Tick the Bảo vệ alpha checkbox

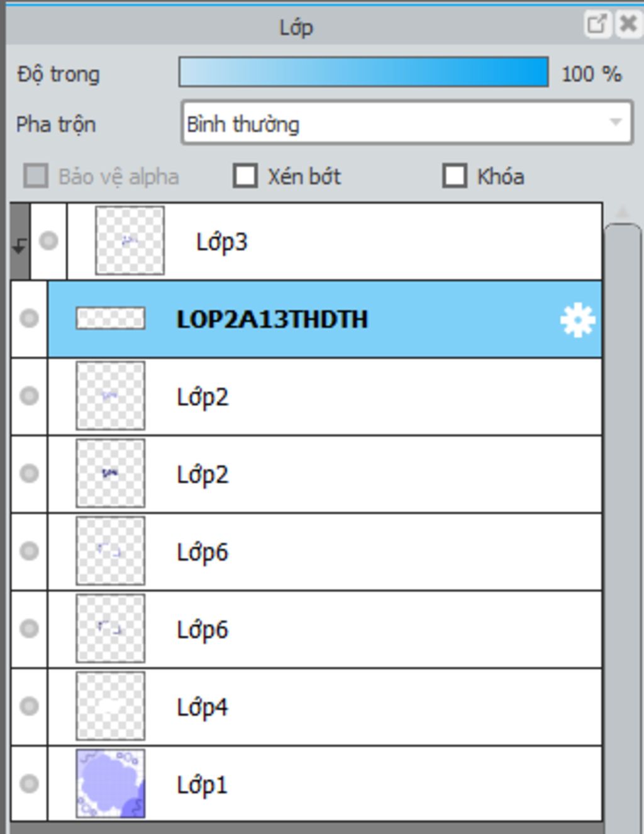tap(36, 176)
